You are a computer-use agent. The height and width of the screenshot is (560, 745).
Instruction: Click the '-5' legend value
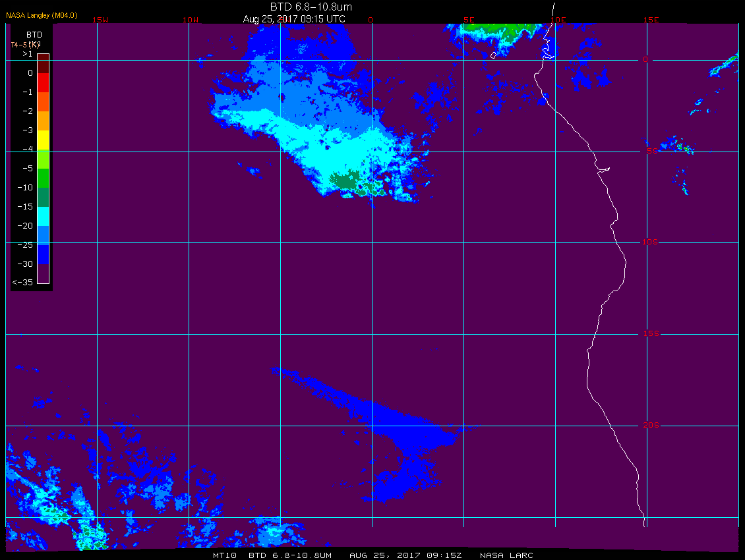[28, 169]
